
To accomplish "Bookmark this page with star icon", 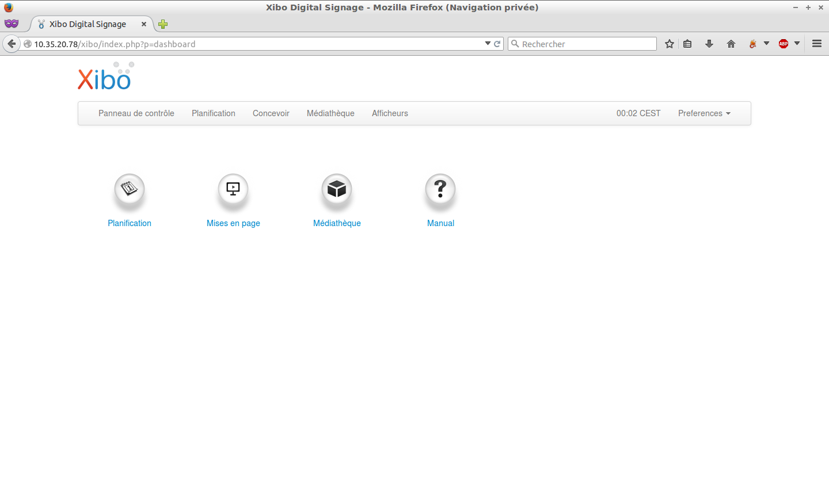I will pos(669,44).
